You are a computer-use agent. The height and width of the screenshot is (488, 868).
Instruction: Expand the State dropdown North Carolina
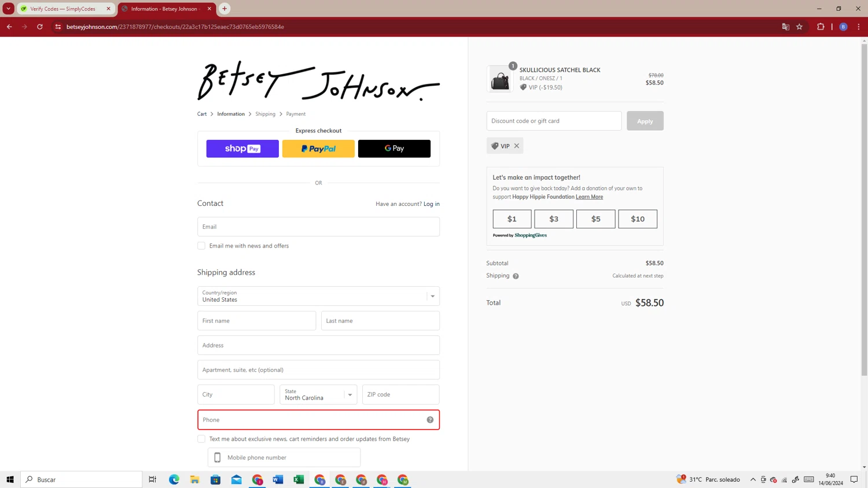[x=318, y=394]
